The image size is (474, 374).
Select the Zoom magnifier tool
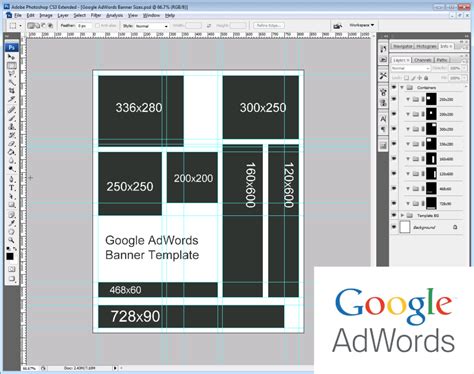pyautogui.click(x=12, y=240)
